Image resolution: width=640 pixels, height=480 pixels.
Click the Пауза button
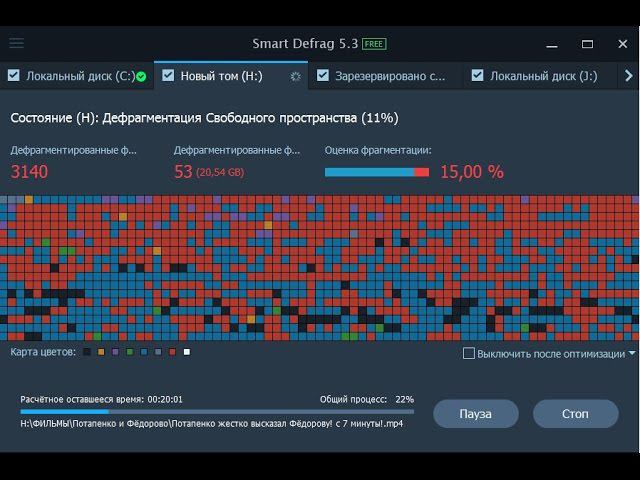[x=476, y=414]
